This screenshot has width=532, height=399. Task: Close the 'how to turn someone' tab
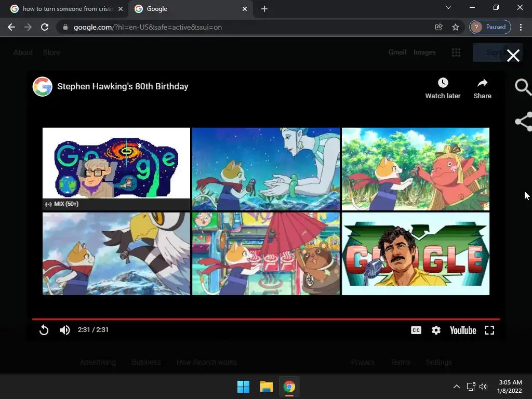121,9
